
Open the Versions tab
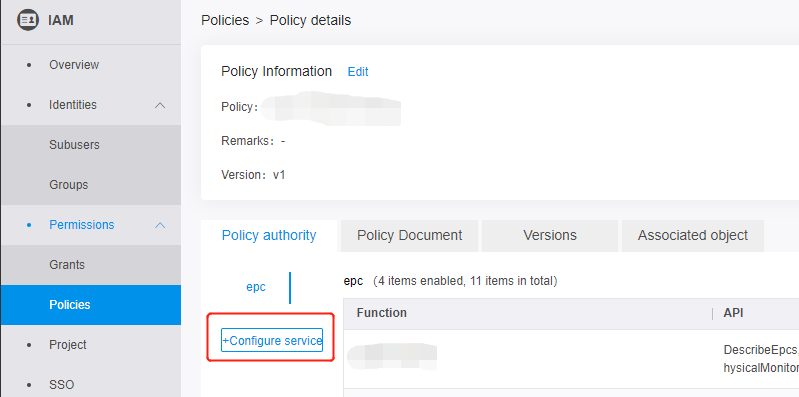click(550, 235)
